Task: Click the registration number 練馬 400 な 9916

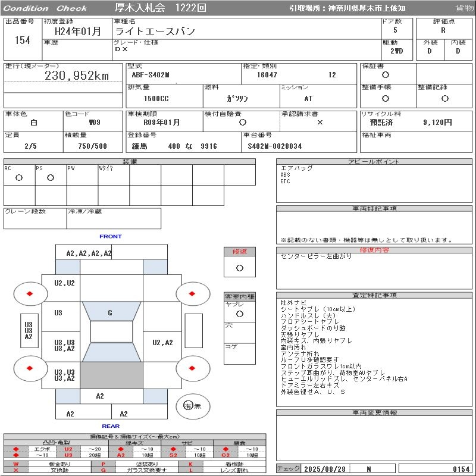Action: [x=174, y=146]
